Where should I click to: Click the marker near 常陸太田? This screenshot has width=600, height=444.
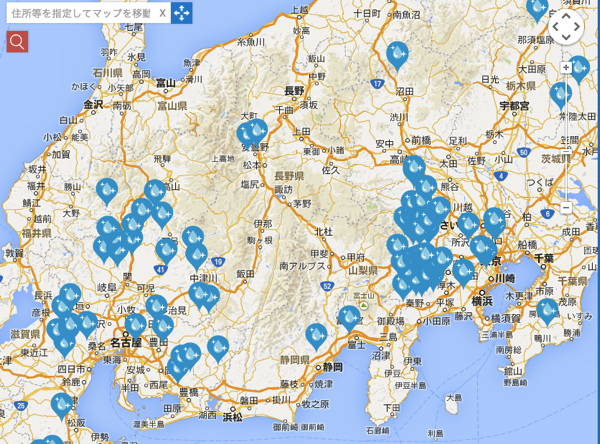pos(560,95)
